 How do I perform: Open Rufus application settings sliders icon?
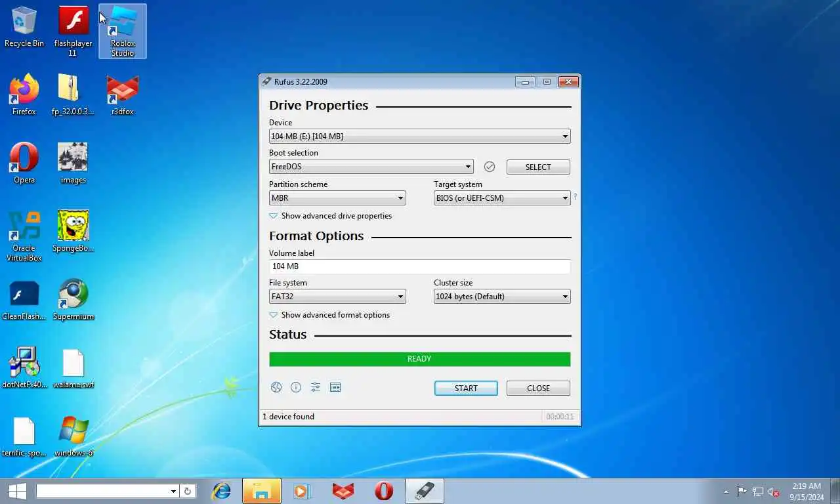click(316, 388)
